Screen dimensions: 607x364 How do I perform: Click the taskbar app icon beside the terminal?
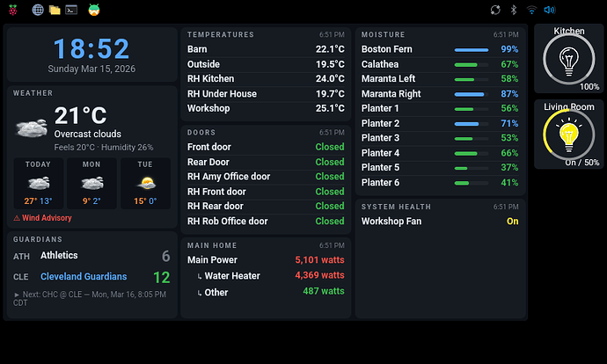pyautogui.click(x=93, y=10)
